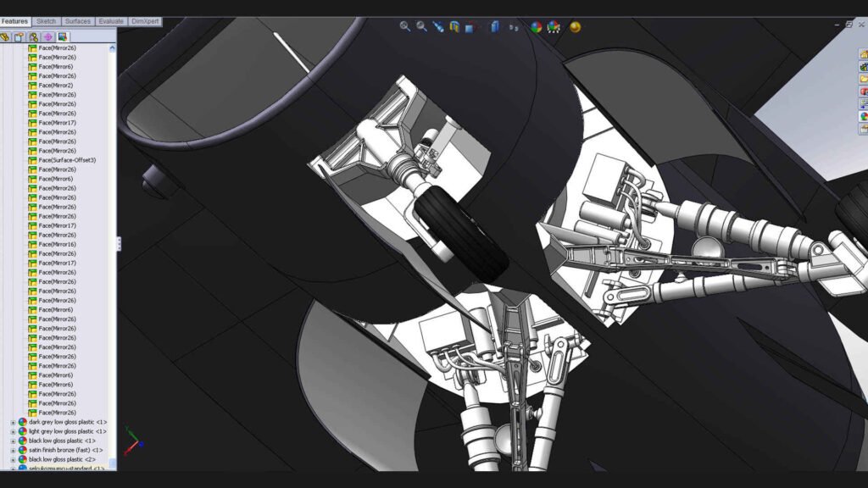Select the Face(Mirror16) tree entry
Image resolution: width=868 pixels, height=488 pixels.
pos(57,244)
